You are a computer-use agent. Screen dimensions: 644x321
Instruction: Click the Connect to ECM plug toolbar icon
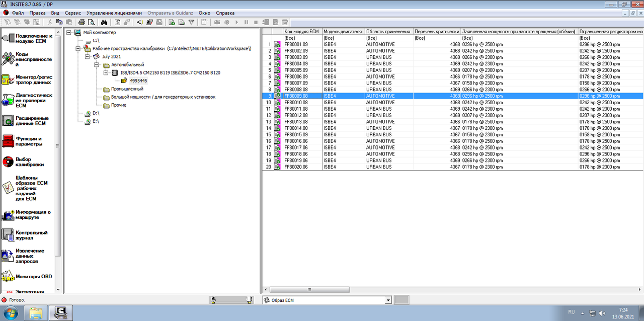[x=140, y=22]
